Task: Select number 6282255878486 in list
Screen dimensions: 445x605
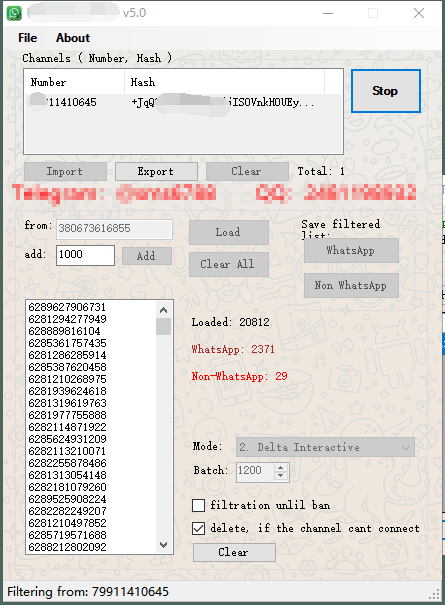Action: (x=67, y=463)
